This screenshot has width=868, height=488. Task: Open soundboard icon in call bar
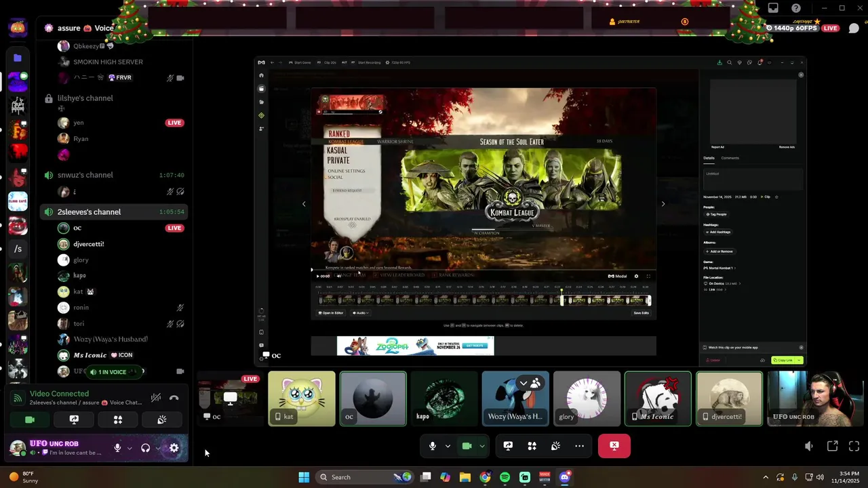[x=555, y=446]
